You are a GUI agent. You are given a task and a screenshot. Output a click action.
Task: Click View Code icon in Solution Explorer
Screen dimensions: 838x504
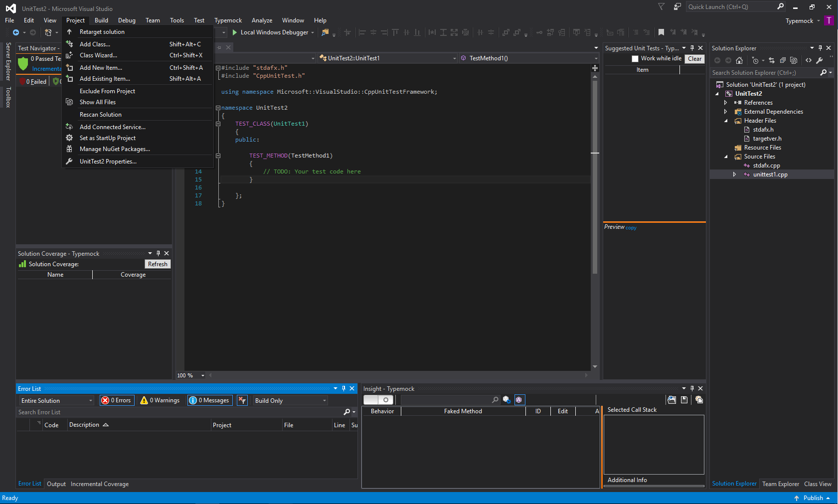click(x=809, y=60)
